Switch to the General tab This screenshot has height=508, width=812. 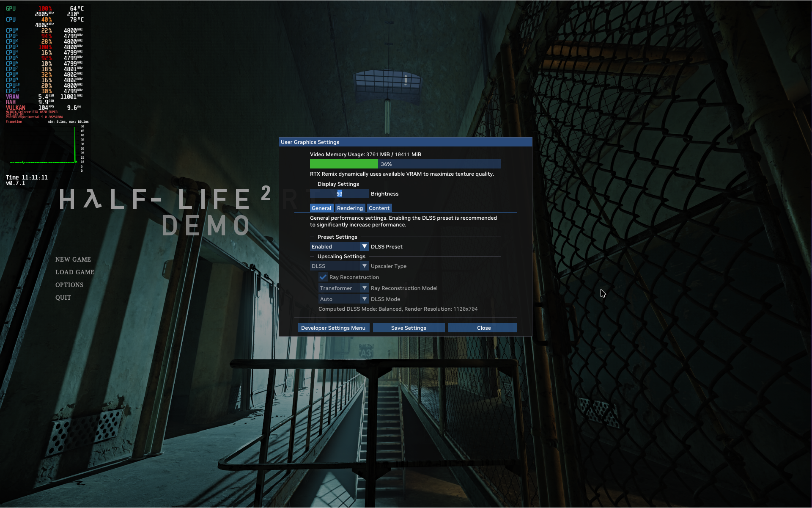click(321, 208)
